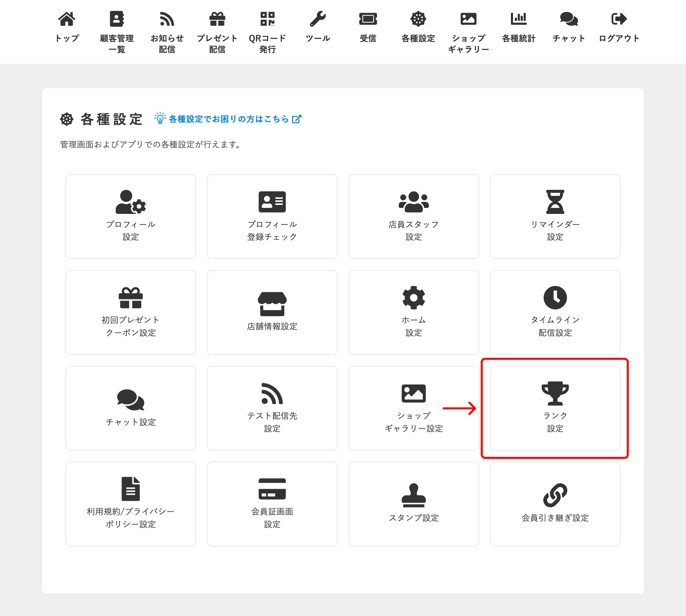Click the hourglass icon for リマインダー設定
The image size is (686, 616).
pyautogui.click(x=555, y=202)
